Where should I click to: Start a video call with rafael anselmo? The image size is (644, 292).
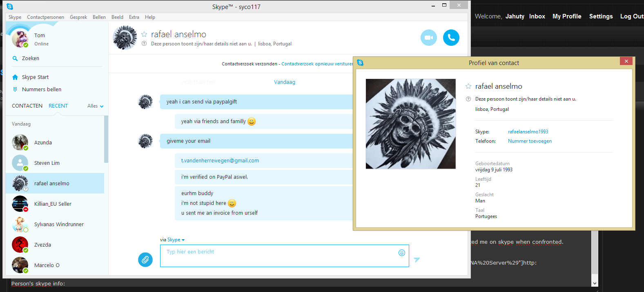click(428, 38)
